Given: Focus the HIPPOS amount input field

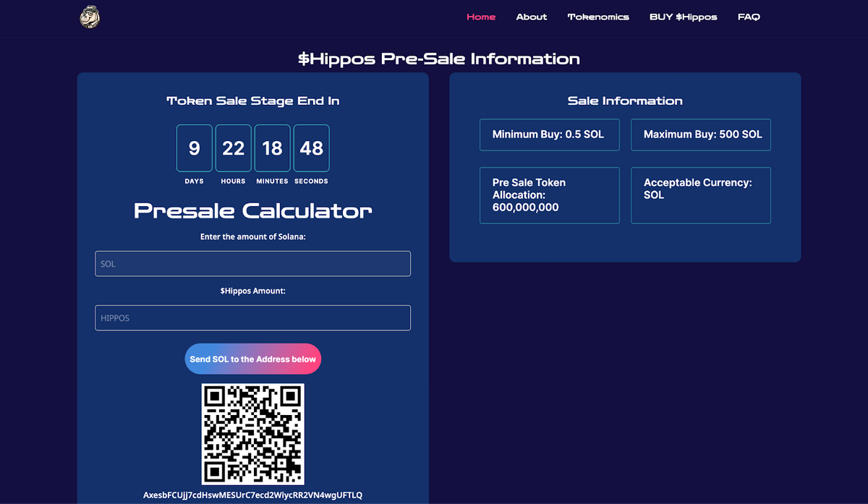Looking at the screenshot, I should click(x=252, y=318).
